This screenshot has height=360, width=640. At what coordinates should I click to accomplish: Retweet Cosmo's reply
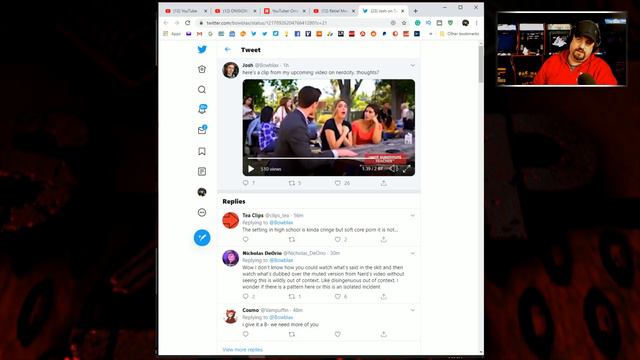pyautogui.click(x=291, y=334)
